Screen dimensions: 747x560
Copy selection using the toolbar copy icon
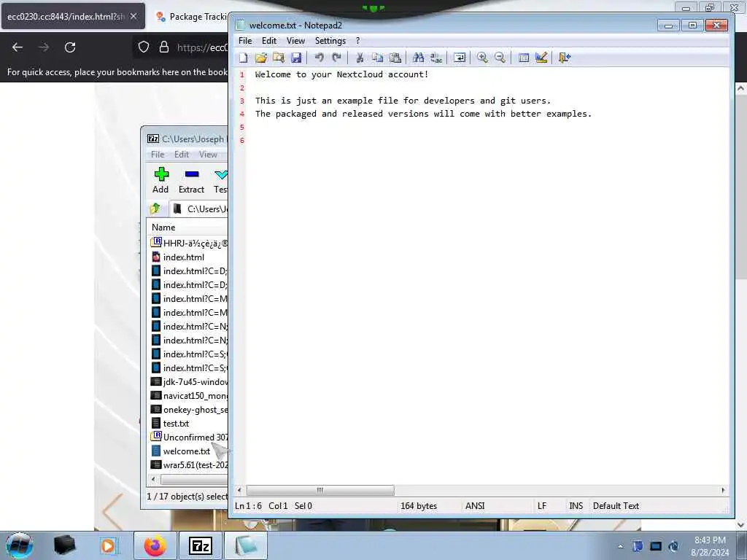[377, 58]
